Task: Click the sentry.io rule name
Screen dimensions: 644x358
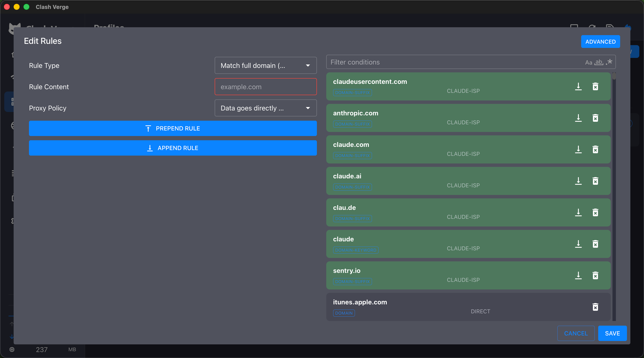Action: click(x=346, y=271)
